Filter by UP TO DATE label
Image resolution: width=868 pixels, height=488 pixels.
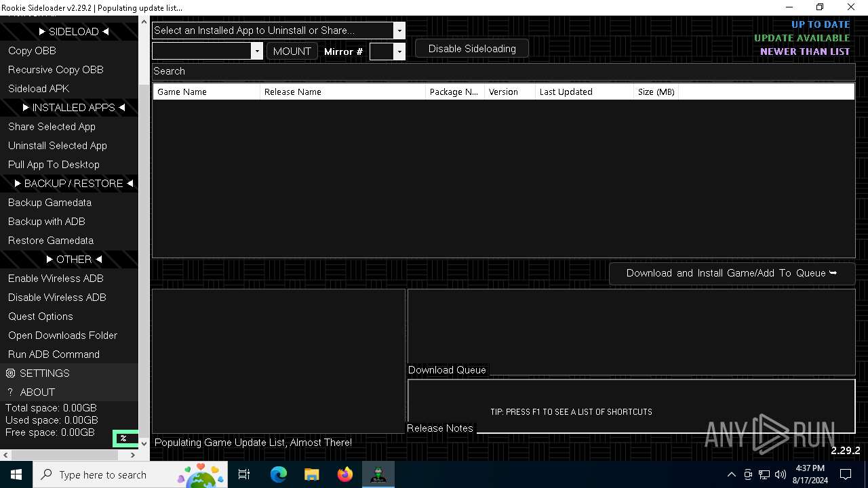click(x=820, y=24)
